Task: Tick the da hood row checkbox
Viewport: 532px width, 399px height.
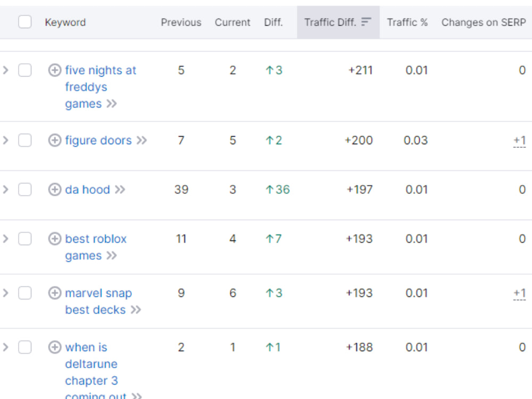Action: pyautogui.click(x=25, y=189)
